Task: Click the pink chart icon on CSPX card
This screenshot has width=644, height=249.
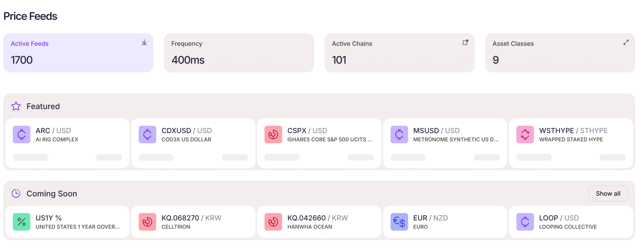Action: 273,134
